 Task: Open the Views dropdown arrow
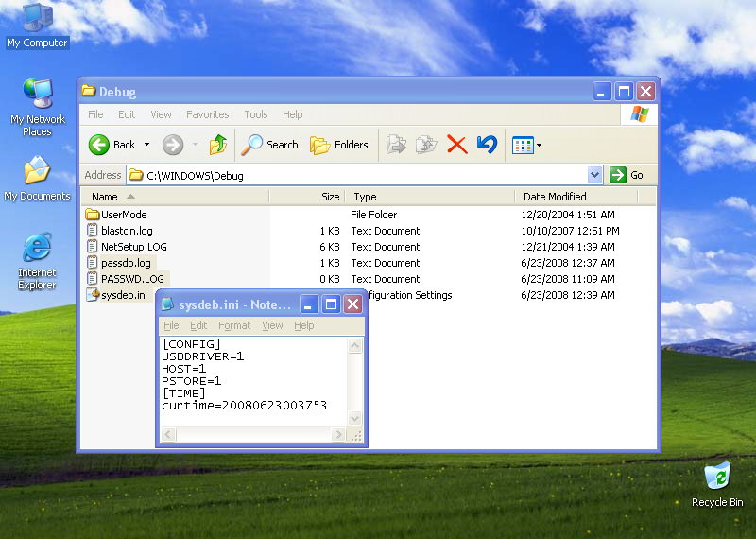pos(539,145)
